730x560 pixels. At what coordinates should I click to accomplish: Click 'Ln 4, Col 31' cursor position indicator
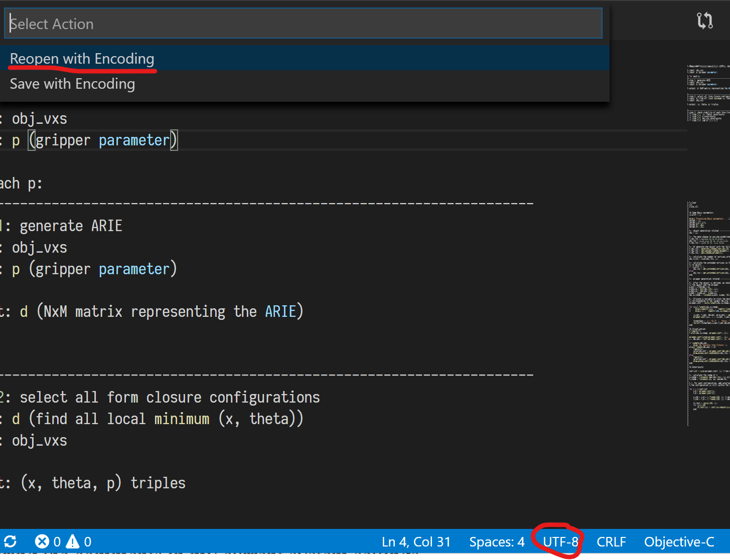point(415,541)
